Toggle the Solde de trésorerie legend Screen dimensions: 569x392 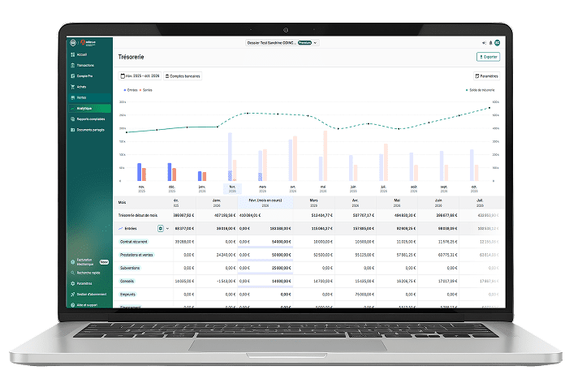tap(480, 90)
